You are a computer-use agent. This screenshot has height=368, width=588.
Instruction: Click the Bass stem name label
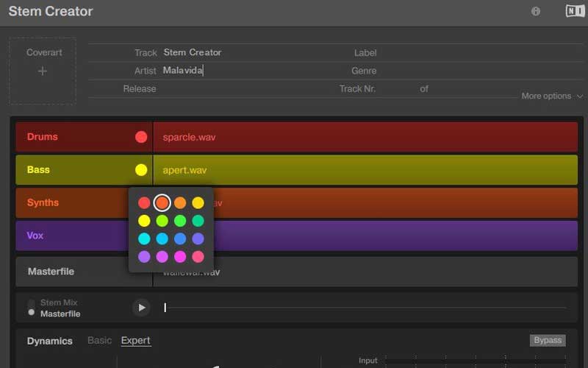click(38, 170)
